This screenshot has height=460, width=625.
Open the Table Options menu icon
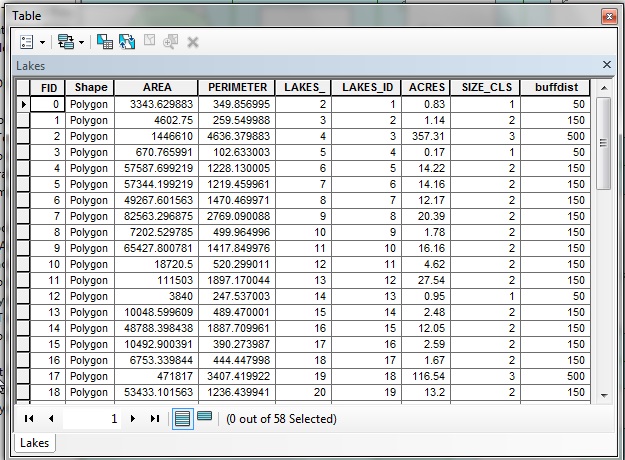coord(26,42)
